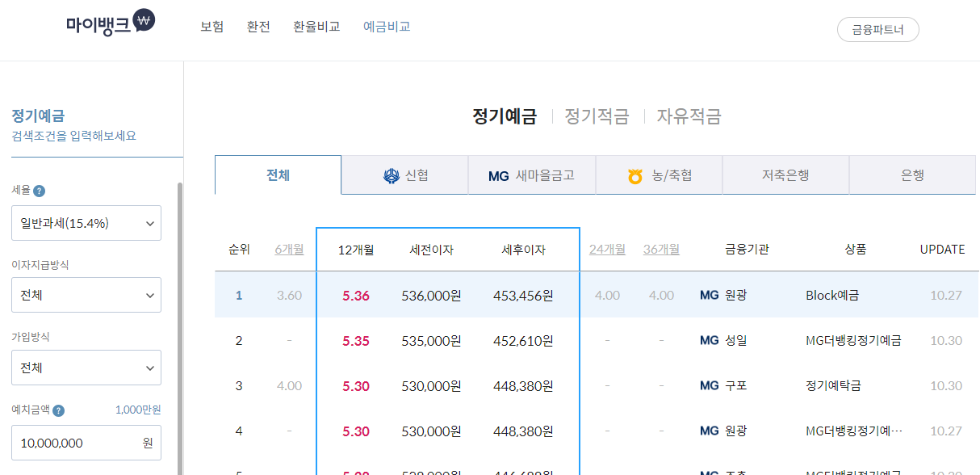Expand the 이자지급방식 dropdown
The width and height of the screenshot is (980, 475).
(86, 295)
